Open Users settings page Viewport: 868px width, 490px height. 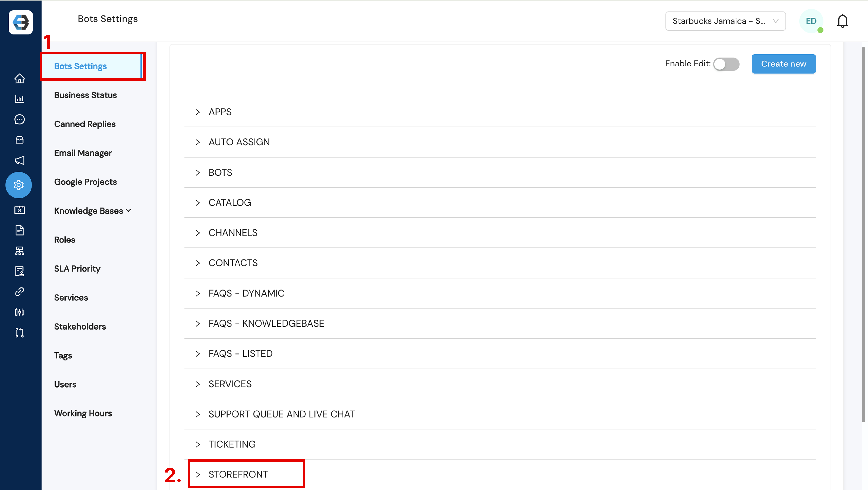(65, 384)
